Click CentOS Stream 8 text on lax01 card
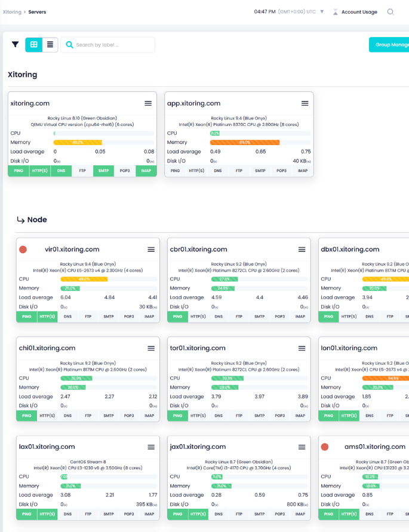The image size is (409, 532). tap(88, 462)
